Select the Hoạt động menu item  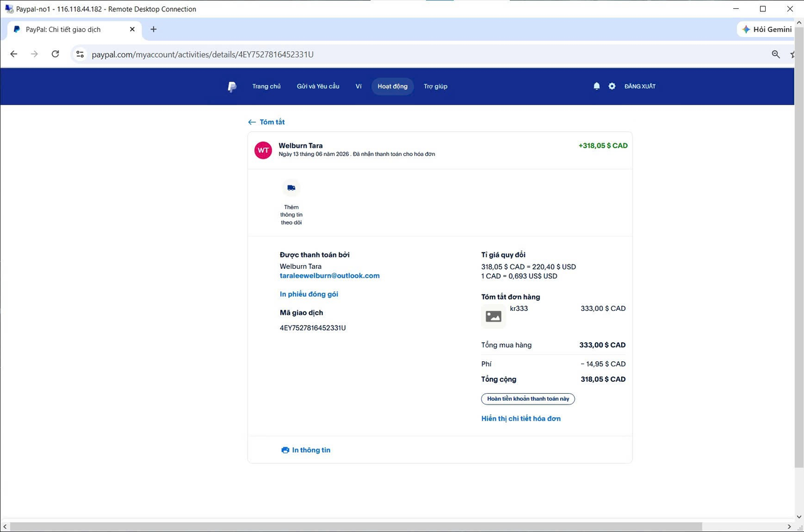(x=393, y=86)
